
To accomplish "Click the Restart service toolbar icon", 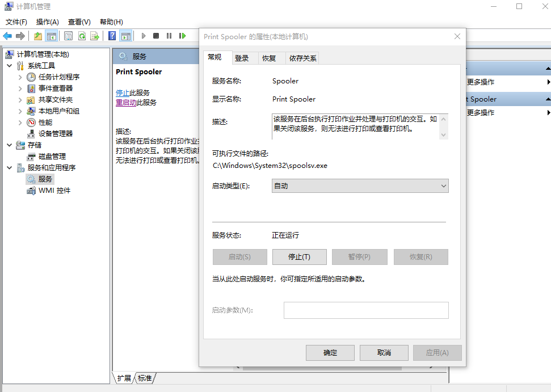I will [x=182, y=36].
